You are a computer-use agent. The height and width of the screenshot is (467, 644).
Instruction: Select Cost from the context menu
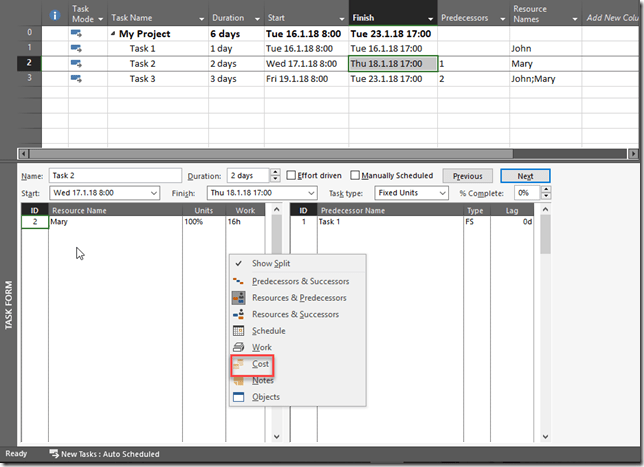[261, 364]
